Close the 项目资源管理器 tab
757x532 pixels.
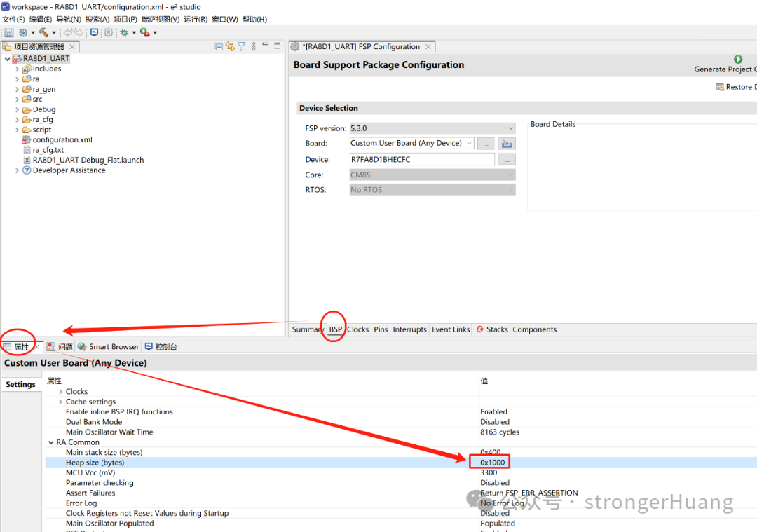click(x=72, y=46)
